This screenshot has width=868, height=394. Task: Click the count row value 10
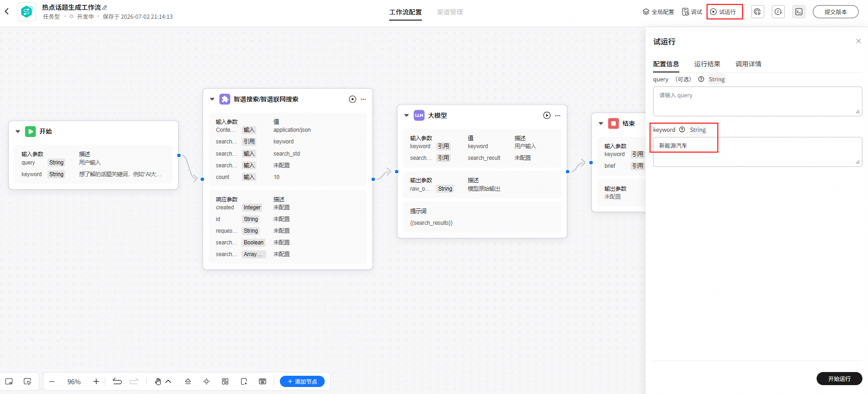[x=277, y=177]
